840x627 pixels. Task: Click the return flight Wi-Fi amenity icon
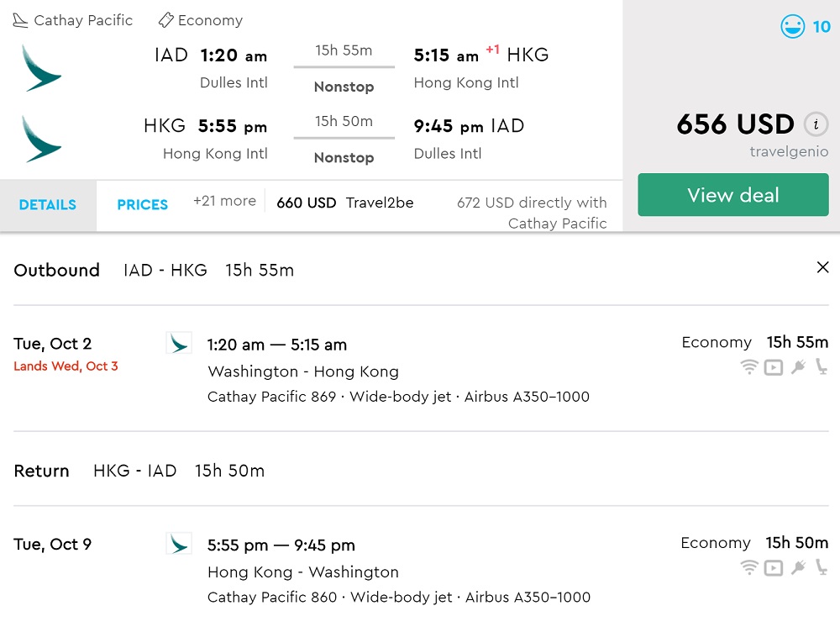click(749, 567)
